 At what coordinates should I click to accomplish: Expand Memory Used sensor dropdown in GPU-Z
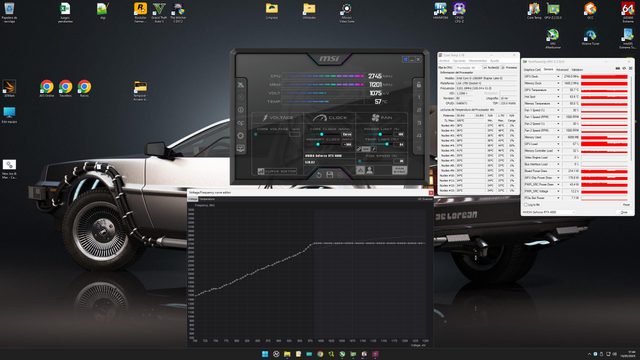pos(558,137)
